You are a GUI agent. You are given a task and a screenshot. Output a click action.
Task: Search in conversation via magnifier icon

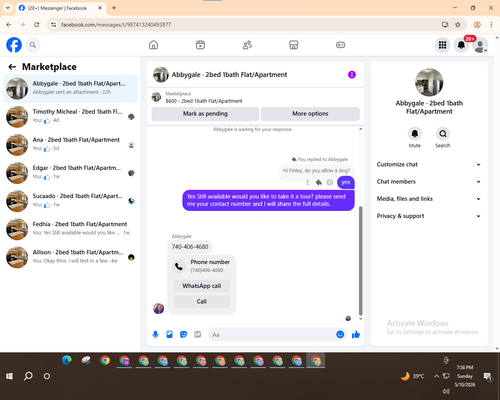[443, 134]
